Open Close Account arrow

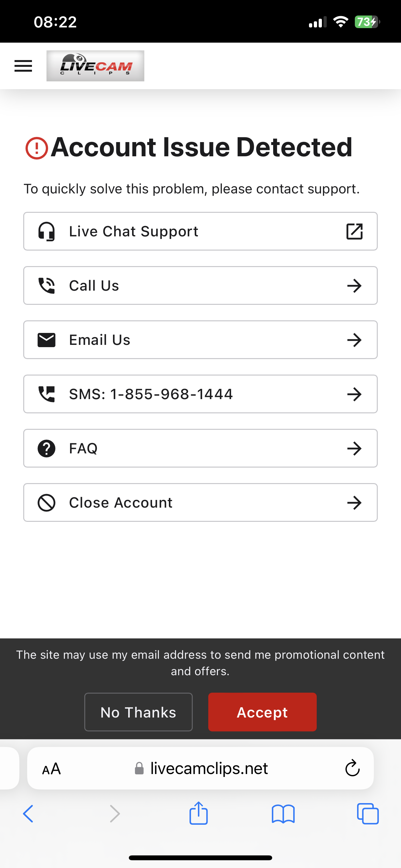[354, 503]
